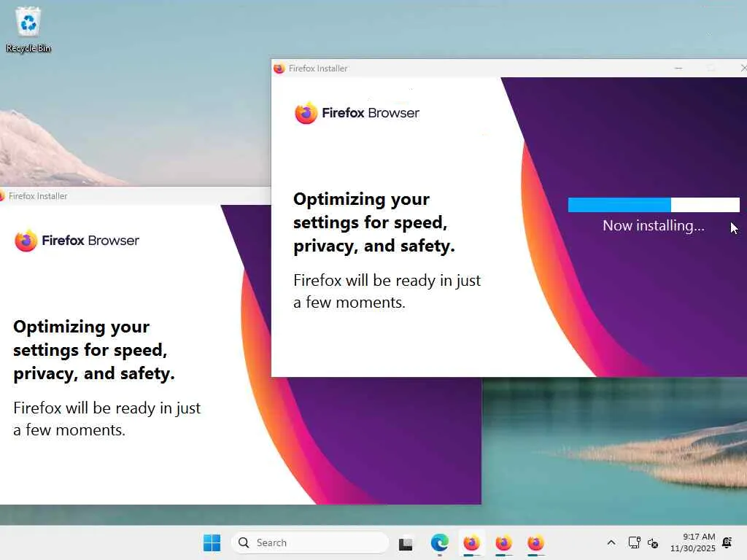Open Task View from the taskbar
Image resolution: width=747 pixels, height=560 pixels.
pyautogui.click(x=406, y=542)
